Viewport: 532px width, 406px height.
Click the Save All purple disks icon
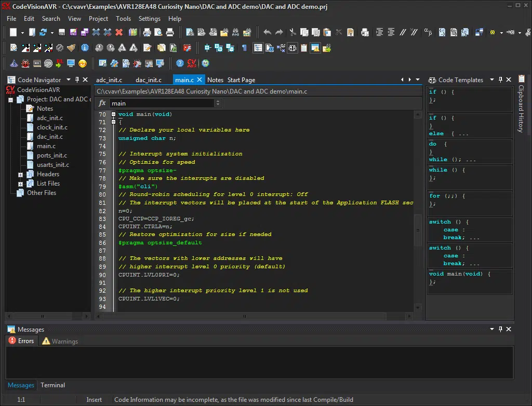(85, 32)
